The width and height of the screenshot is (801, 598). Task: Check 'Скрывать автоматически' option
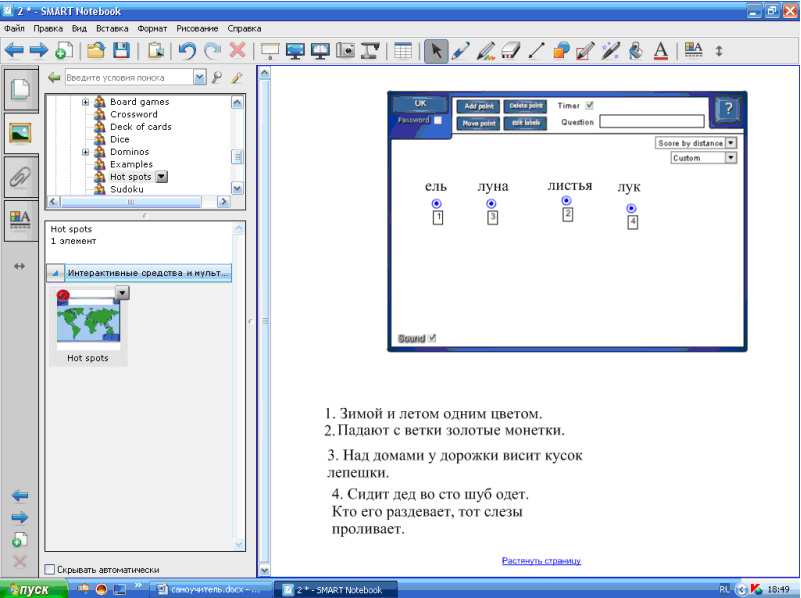pyautogui.click(x=51, y=569)
